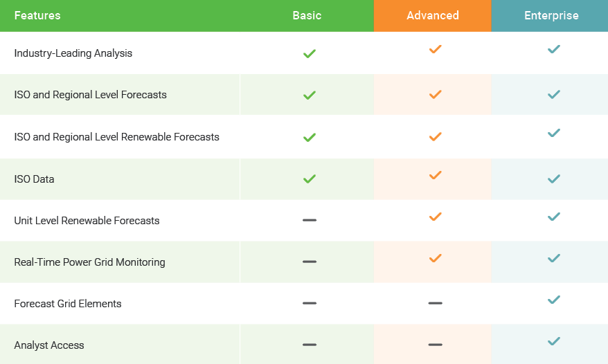The image size is (608, 364).
Task: Click the Basic dash for Real-Time Power Grid Monitoring
Action: point(310,262)
